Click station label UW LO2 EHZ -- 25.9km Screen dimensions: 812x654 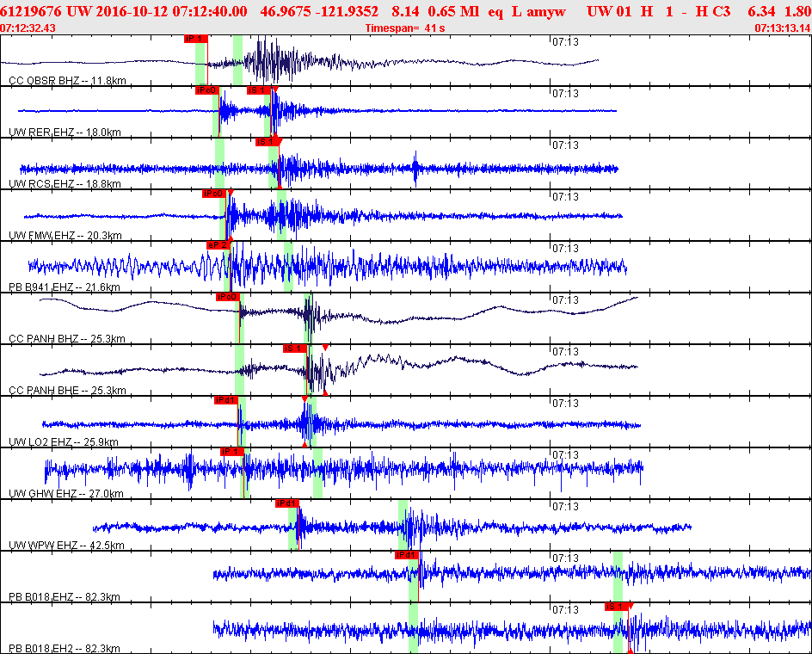coord(64,442)
